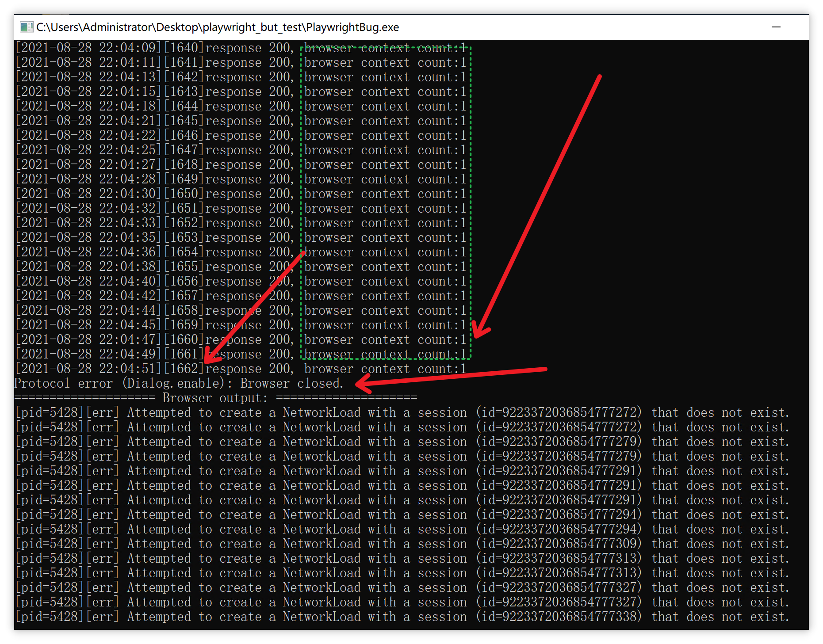Click the "Browser output:" separator heading

(x=215, y=398)
